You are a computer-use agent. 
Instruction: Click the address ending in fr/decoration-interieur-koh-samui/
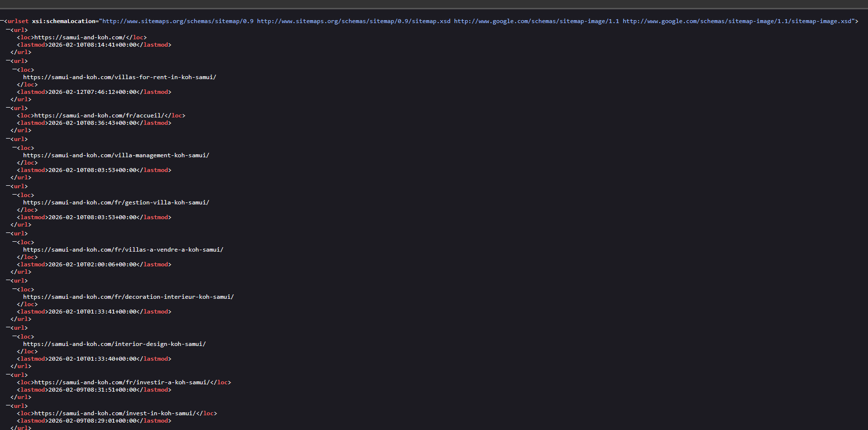tap(128, 297)
